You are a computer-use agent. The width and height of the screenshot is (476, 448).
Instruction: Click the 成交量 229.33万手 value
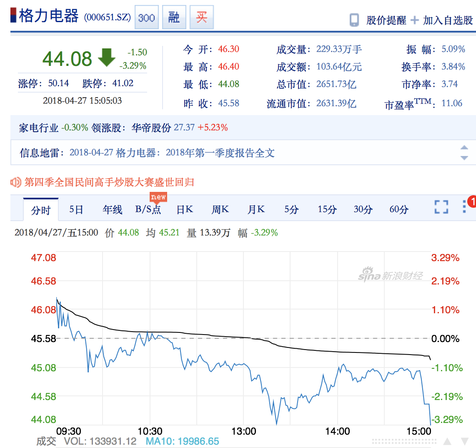click(339, 49)
